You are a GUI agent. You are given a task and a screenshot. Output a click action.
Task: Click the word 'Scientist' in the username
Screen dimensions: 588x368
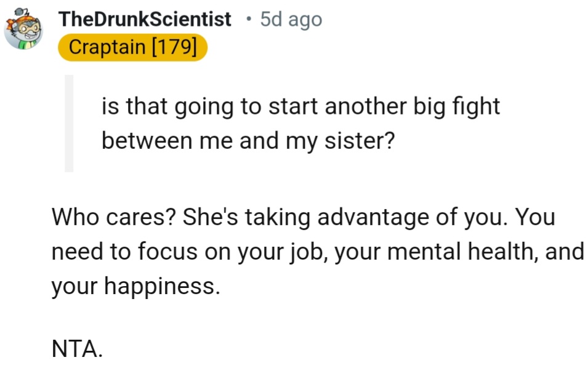[x=190, y=19]
